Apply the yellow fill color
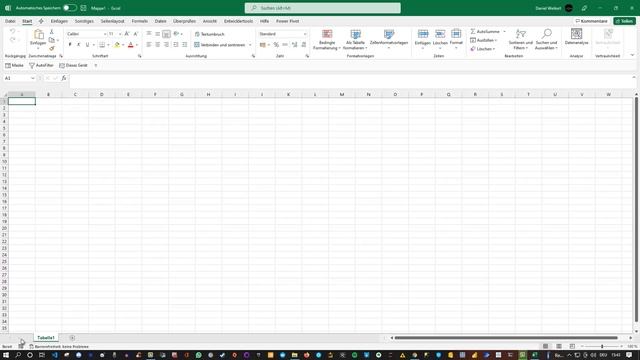Viewport: 640px width, 360px height. tap(117, 44)
